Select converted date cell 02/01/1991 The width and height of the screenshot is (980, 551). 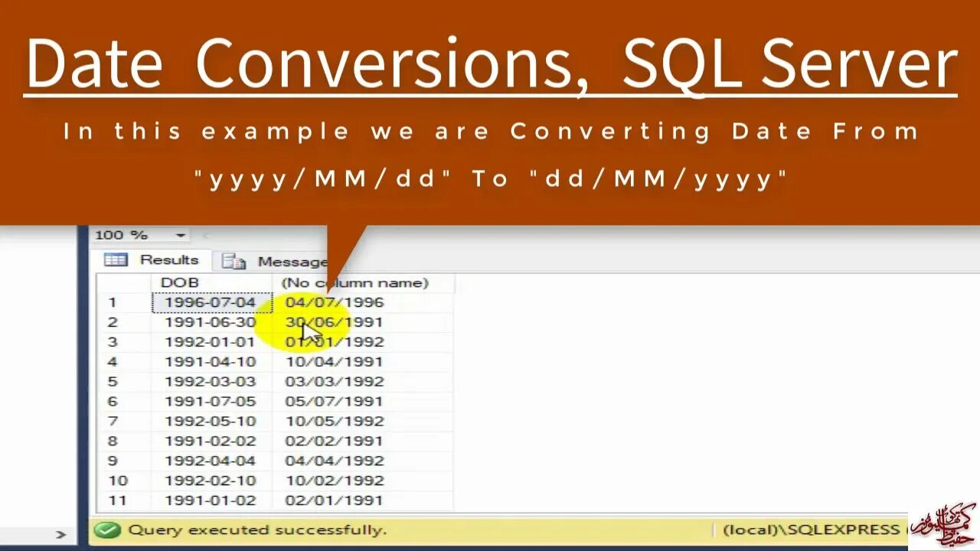click(x=363, y=501)
